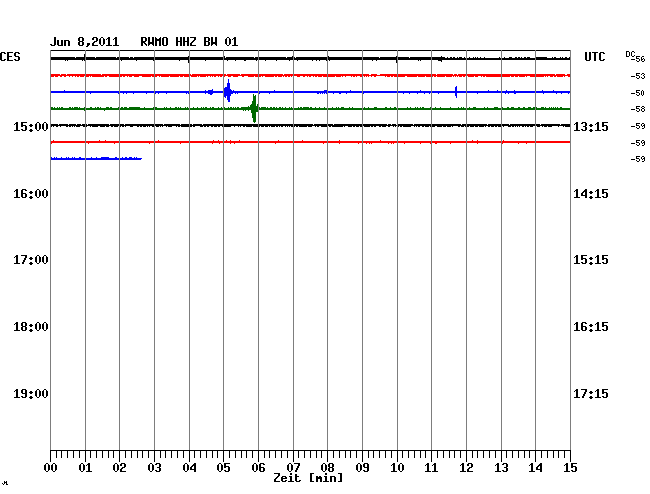
Task: Click the 'CES' time zone label
Action: [10, 57]
